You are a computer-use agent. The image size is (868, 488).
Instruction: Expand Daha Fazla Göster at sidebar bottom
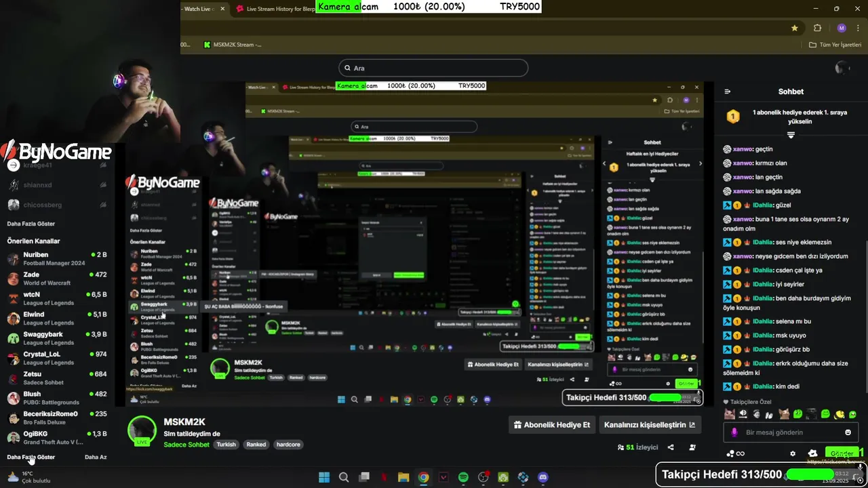tap(31, 457)
